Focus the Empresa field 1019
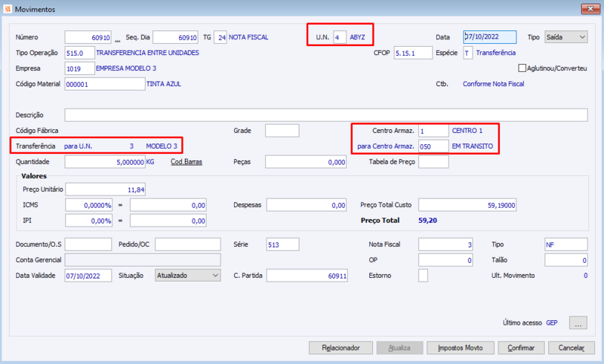This screenshot has height=364, width=604. click(x=79, y=68)
